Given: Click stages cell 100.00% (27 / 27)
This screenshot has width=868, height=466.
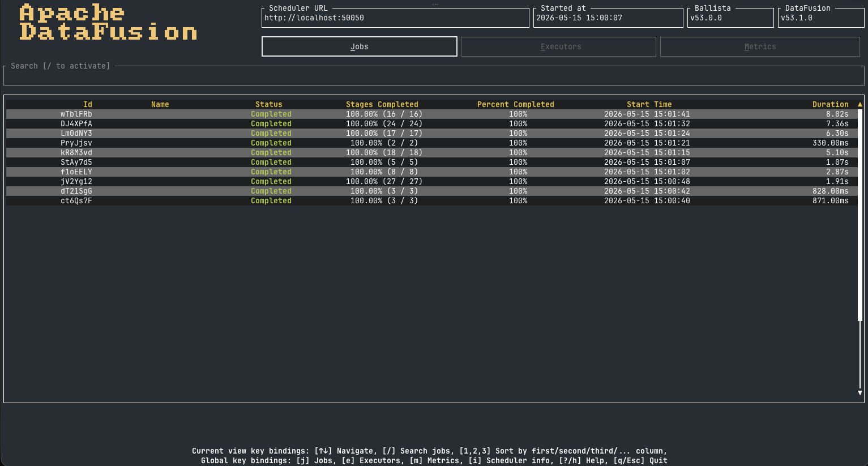Looking at the screenshot, I should (384, 181).
